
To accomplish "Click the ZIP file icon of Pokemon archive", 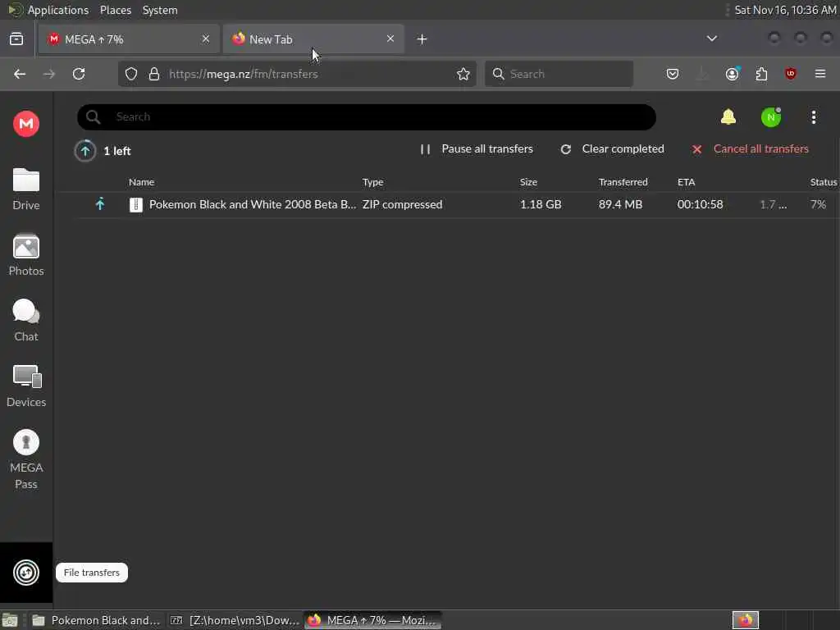I will point(136,204).
